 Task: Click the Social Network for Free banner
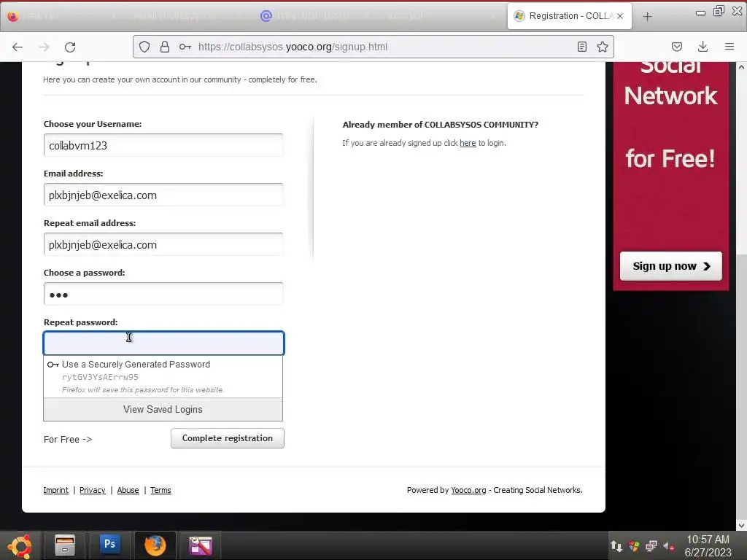coord(671,176)
